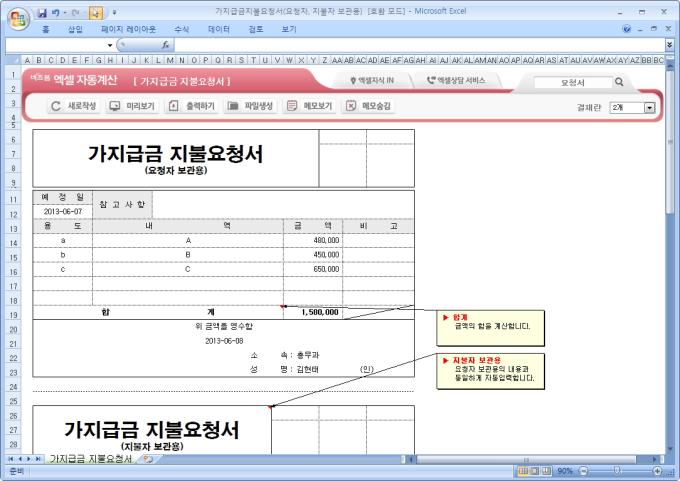Image resolution: width=680 pixels, height=481 pixels.
Task: Click the 참고사항 header cell
Action: 122,204
